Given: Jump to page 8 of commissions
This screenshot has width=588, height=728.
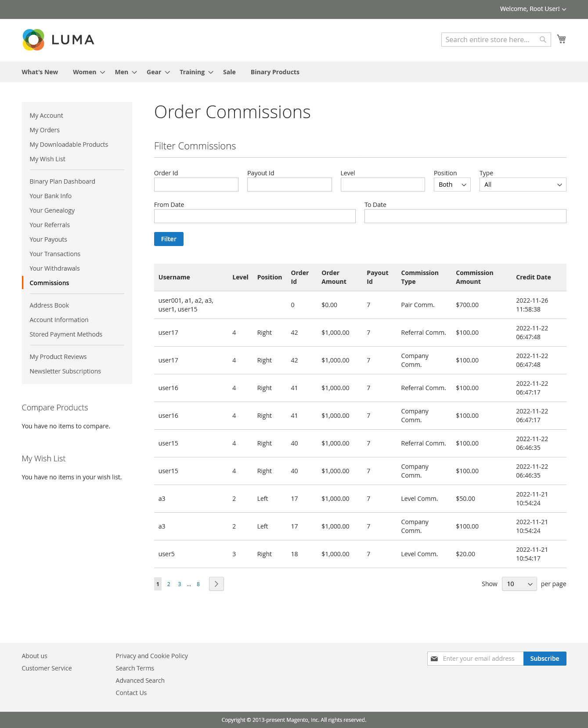Looking at the screenshot, I should pos(198,584).
